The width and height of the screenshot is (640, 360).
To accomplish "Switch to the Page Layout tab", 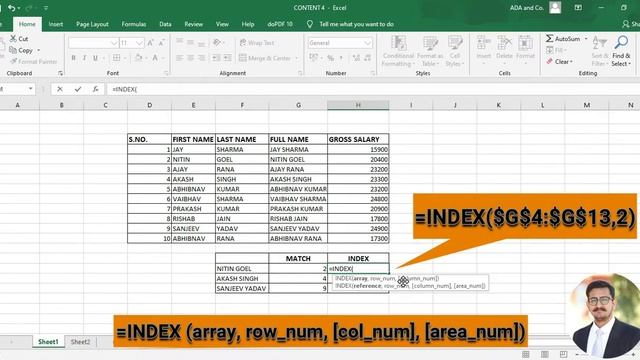I will (92, 24).
